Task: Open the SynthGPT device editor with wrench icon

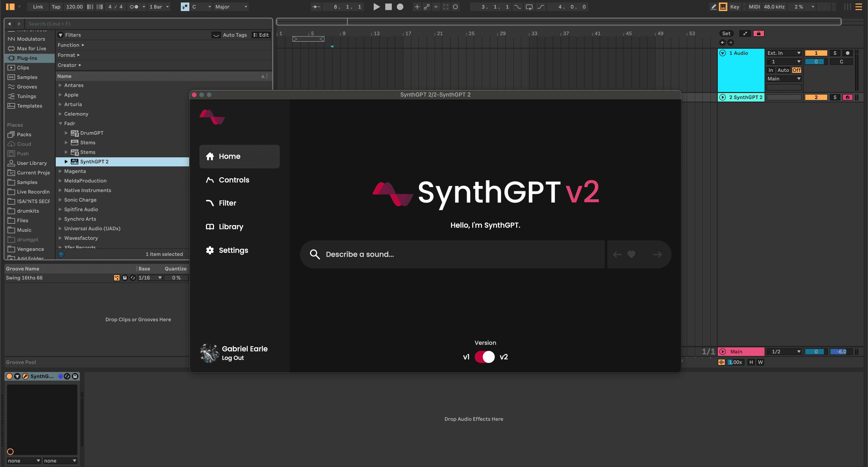Action: point(25,376)
